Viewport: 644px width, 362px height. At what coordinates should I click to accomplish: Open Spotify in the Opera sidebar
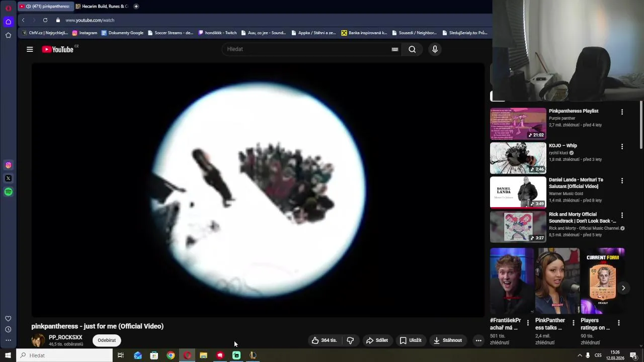point(8,192)
